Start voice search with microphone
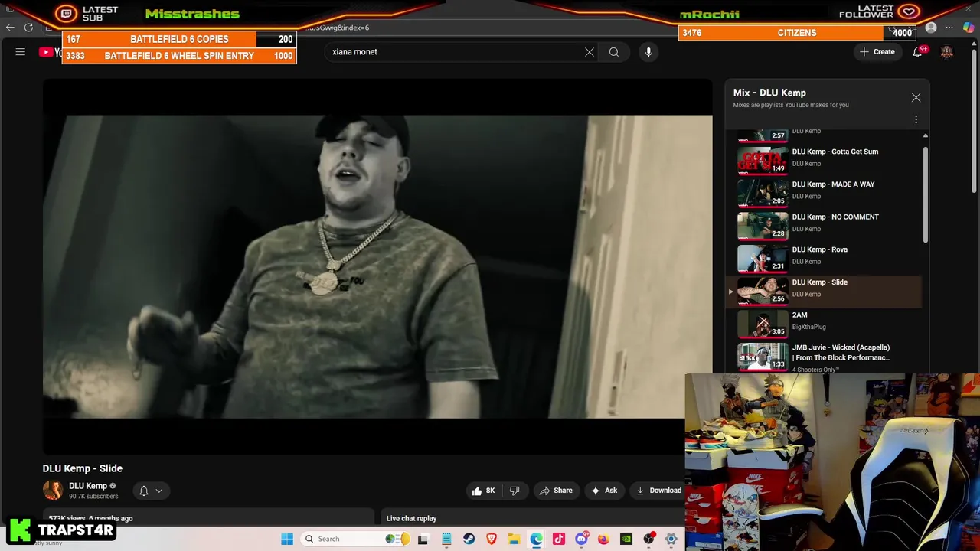980x551 pixels. (648, 52)
